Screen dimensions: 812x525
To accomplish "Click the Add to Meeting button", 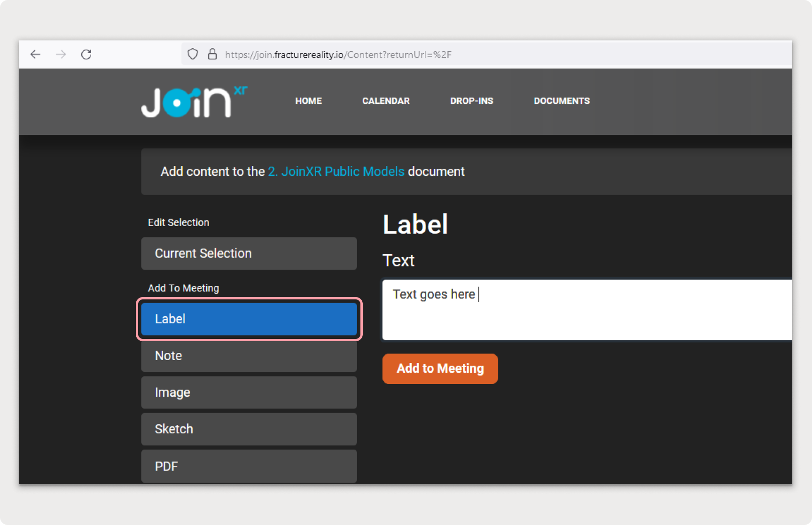I will tap(440, 368).
